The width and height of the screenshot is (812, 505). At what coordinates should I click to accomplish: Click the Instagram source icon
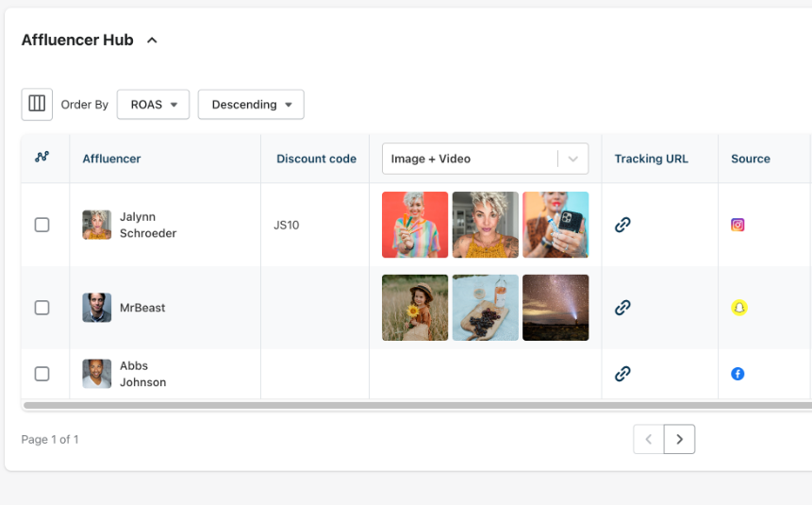click(737, 225)
